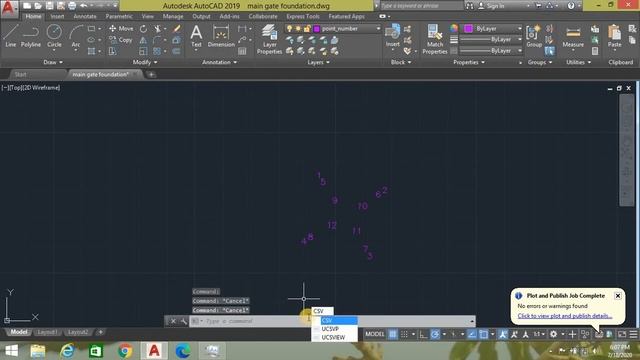Toggle 2D object snap in status bar
The height and width of the screenshot is (360, 640).
484,334
